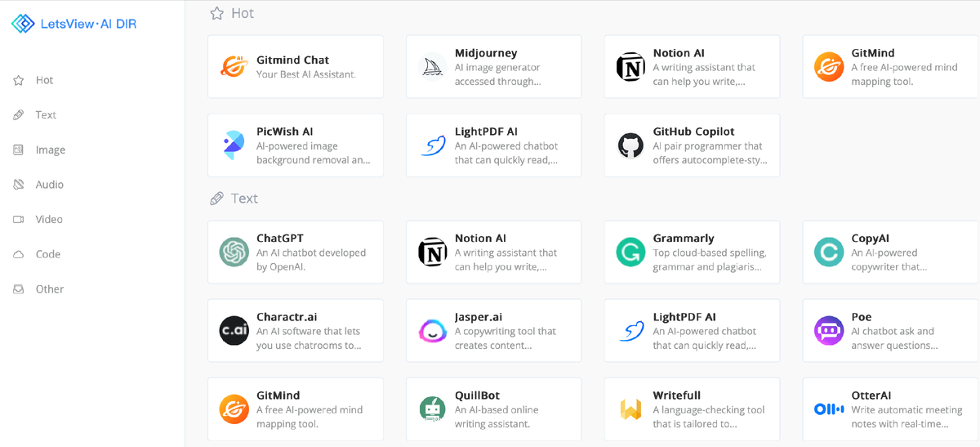Click the Charactr.ai black c.ai icon
980x447 pixels.
(x=234, y=331)
